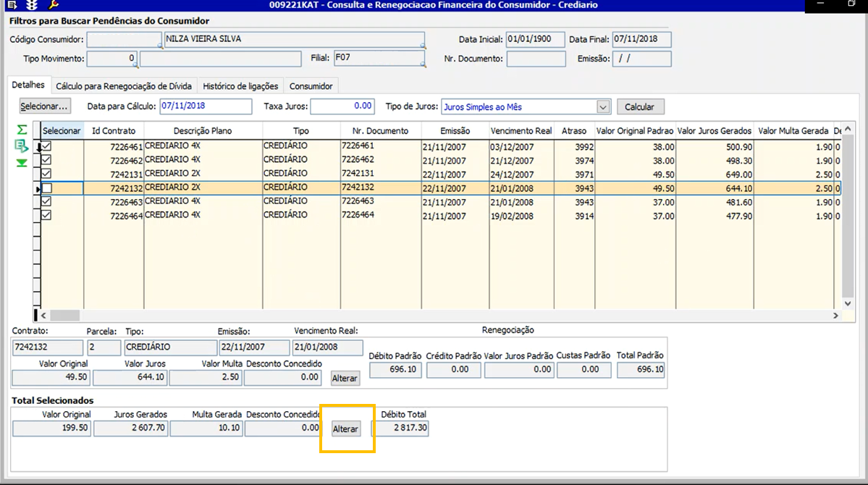
Task: Open lookup for Código Consumidor name field
Action: coord(423,46)
